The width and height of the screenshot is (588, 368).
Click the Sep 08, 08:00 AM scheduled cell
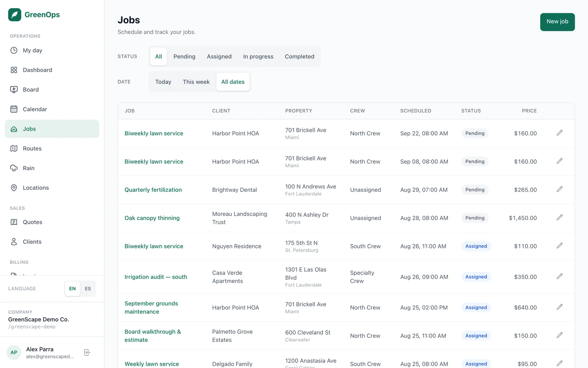click(424, 162)
